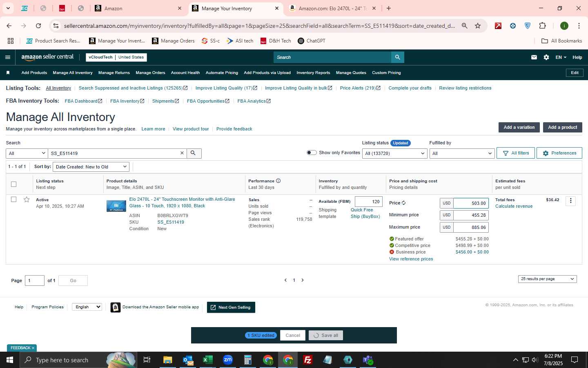Expand the EN language selector
The height and width of the screenshot is (368, 588).
click(561, 57)
